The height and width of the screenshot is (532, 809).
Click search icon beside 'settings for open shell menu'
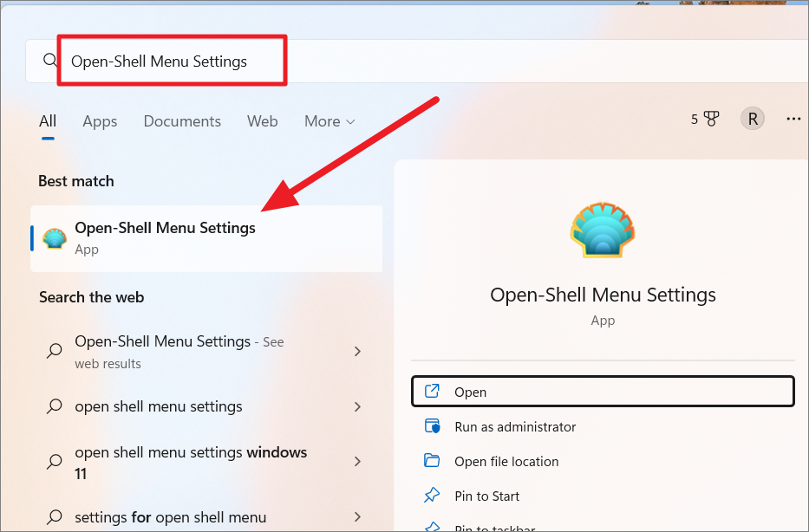click(54, 516)
